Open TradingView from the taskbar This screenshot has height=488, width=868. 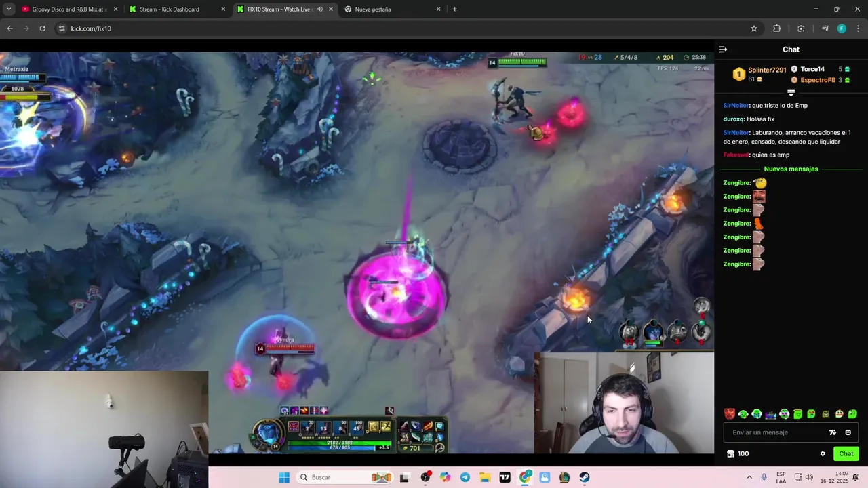(x=505, y=477)
